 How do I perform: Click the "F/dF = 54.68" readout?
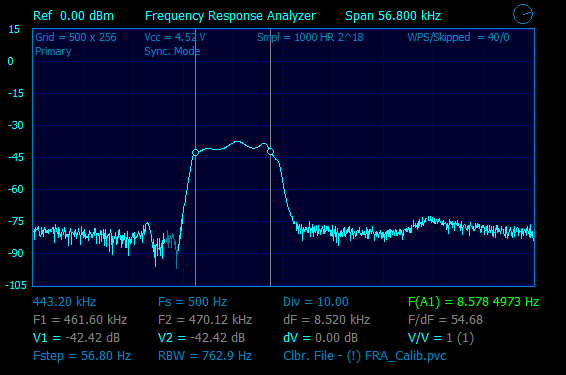pyautogui.click(x=445, y=320)
